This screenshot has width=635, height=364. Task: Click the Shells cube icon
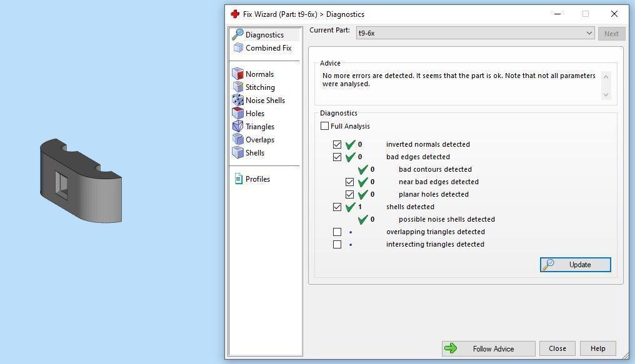237,152
